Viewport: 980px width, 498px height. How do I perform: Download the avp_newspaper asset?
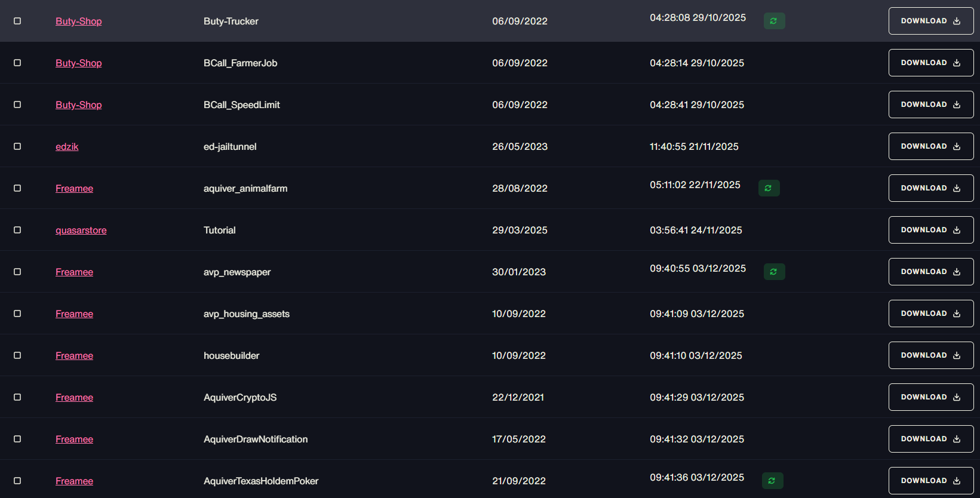click(931, 272)
